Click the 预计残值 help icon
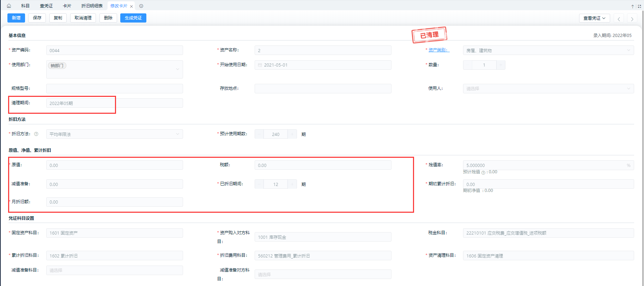Screen dimensions: 644x286 [x=483, y=172]
